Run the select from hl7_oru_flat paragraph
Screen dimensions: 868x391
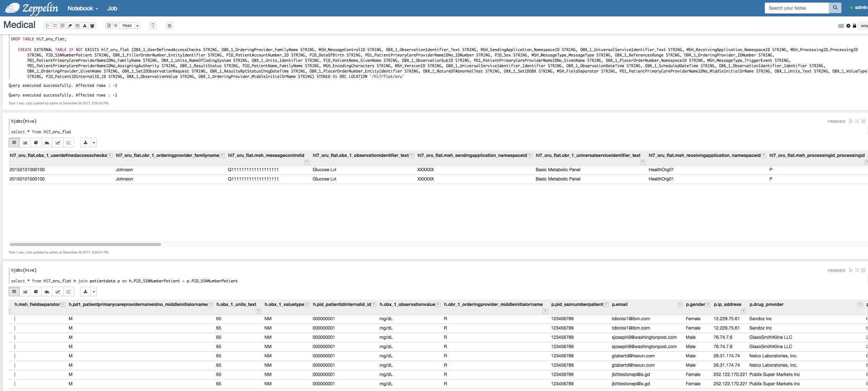(851, 122)
